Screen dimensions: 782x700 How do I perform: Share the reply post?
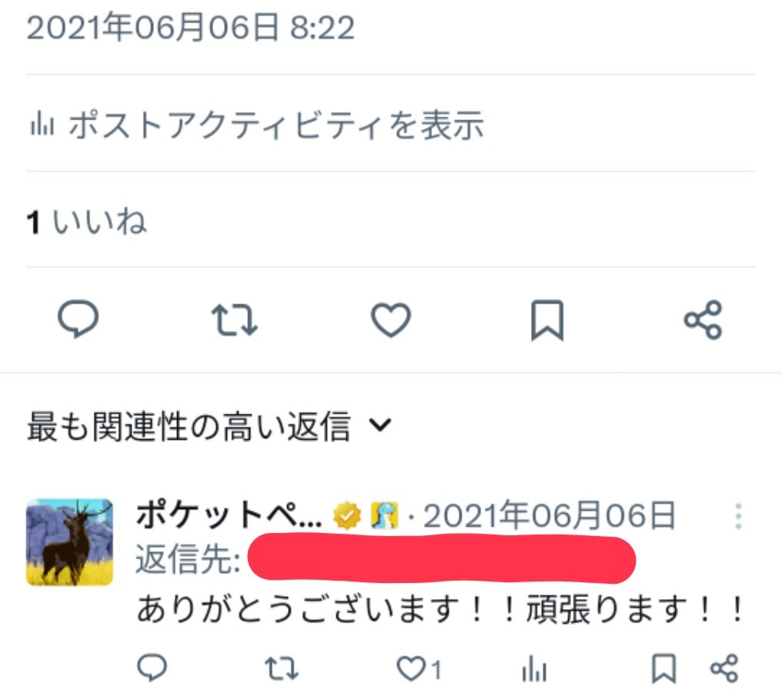pos(724,668)
